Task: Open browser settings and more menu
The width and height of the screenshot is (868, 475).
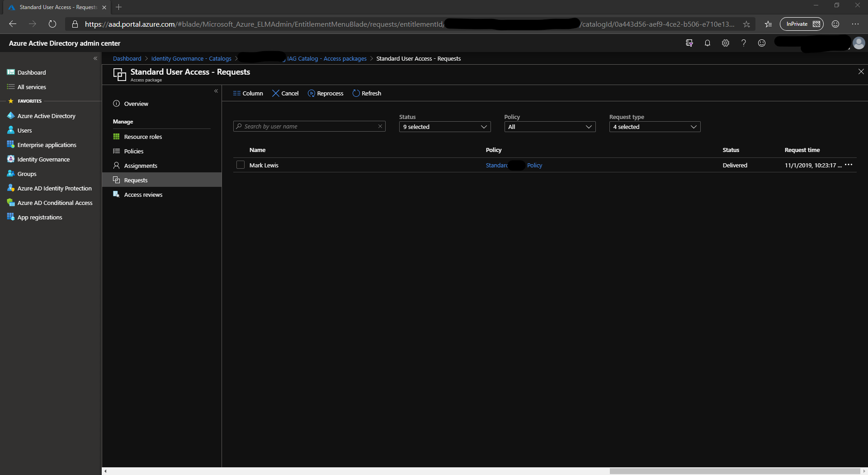Action: click(x=855, y=24)
